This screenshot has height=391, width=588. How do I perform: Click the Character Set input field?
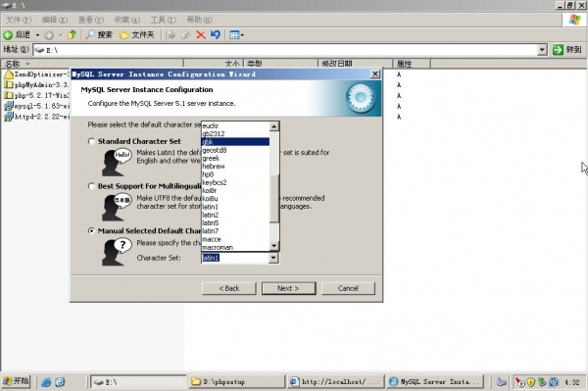pyautogui.click(x=235, y=258)
